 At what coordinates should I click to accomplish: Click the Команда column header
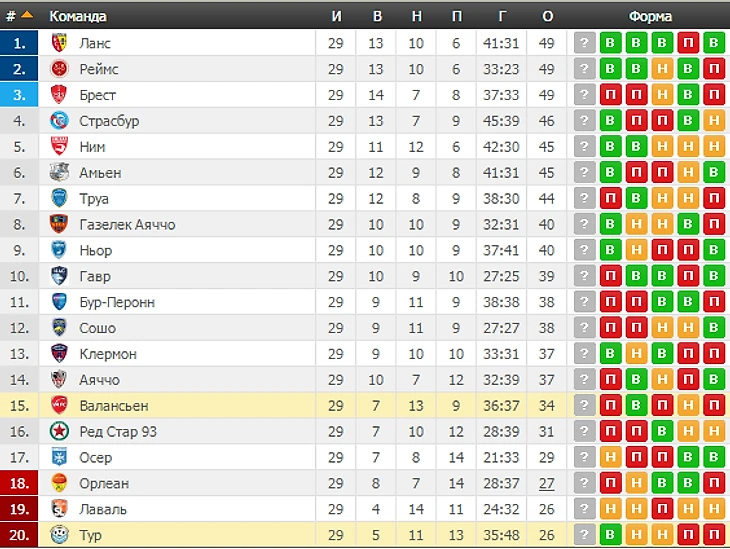tap(78, 16)
